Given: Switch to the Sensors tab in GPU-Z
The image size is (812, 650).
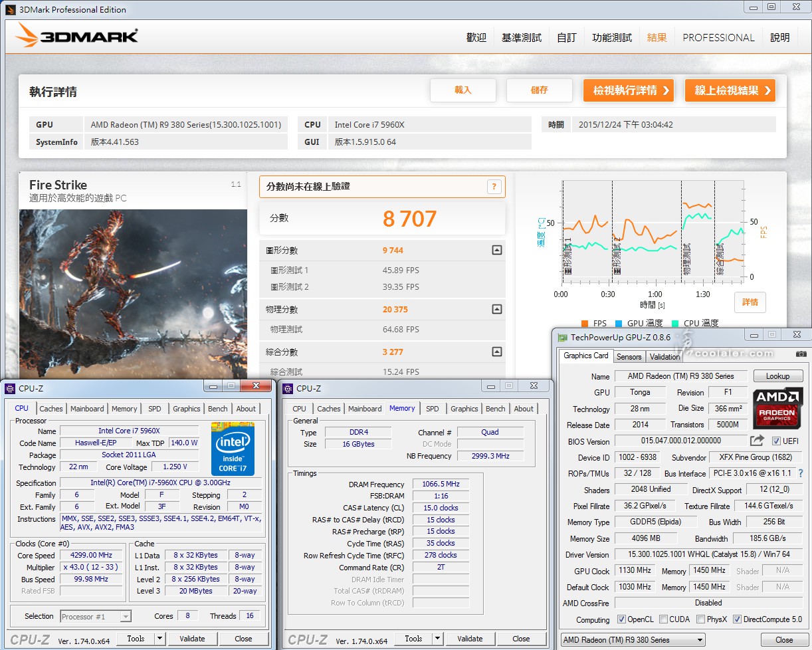Looking at the screenshot, I should pos(629,356).
